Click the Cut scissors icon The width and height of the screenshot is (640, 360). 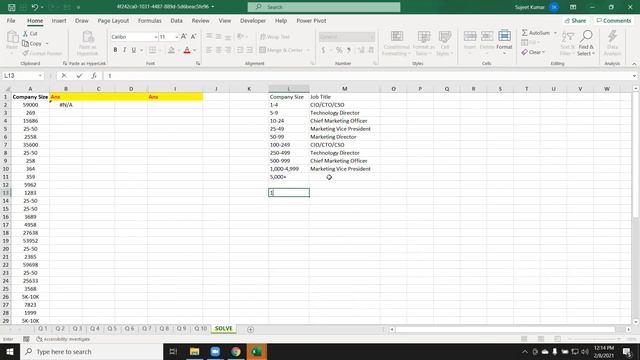[25, 33]
